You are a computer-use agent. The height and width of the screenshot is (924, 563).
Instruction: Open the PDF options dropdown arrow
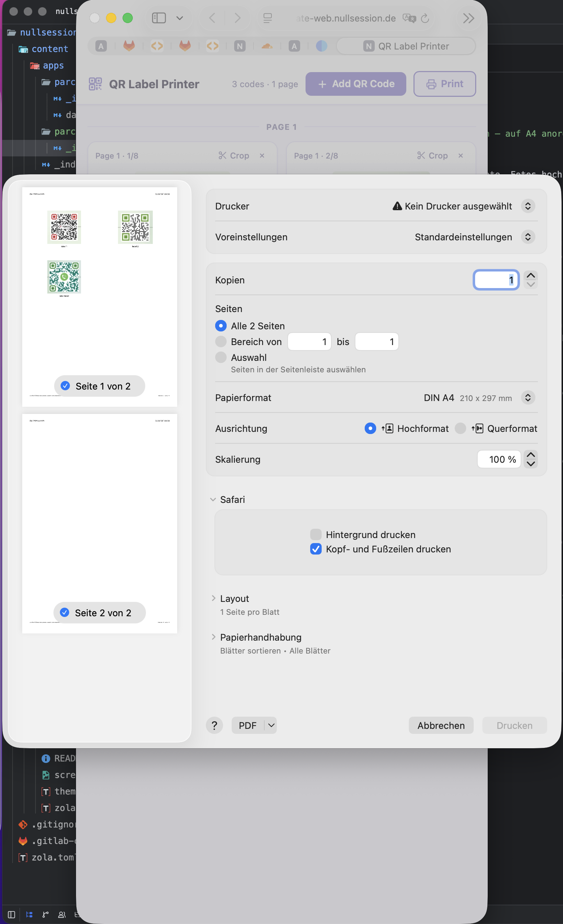(271, 725)
